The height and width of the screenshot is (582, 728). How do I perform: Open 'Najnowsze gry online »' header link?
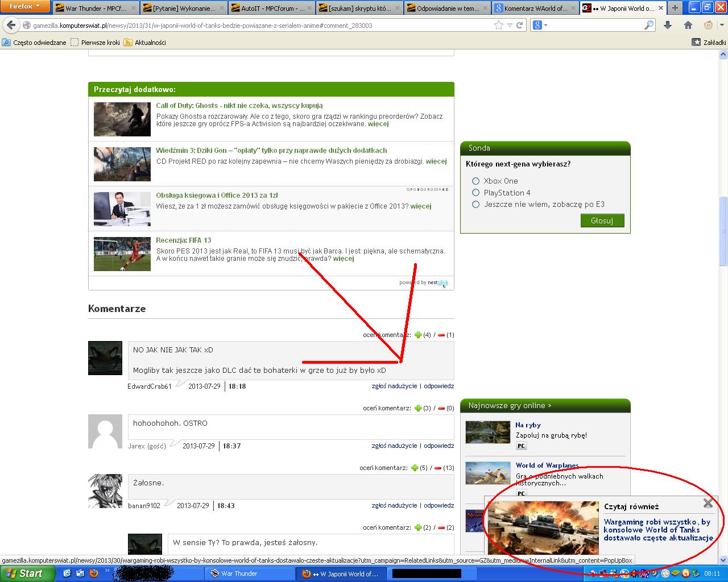pos(510,406)
